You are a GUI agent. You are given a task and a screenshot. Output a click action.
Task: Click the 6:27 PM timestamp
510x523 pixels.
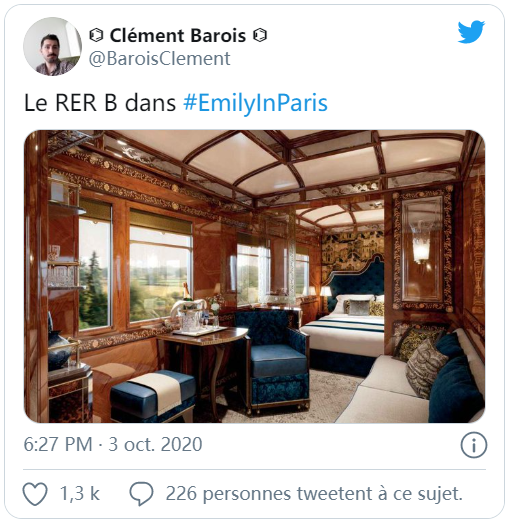pyautogui.click(x=58, y=444)
